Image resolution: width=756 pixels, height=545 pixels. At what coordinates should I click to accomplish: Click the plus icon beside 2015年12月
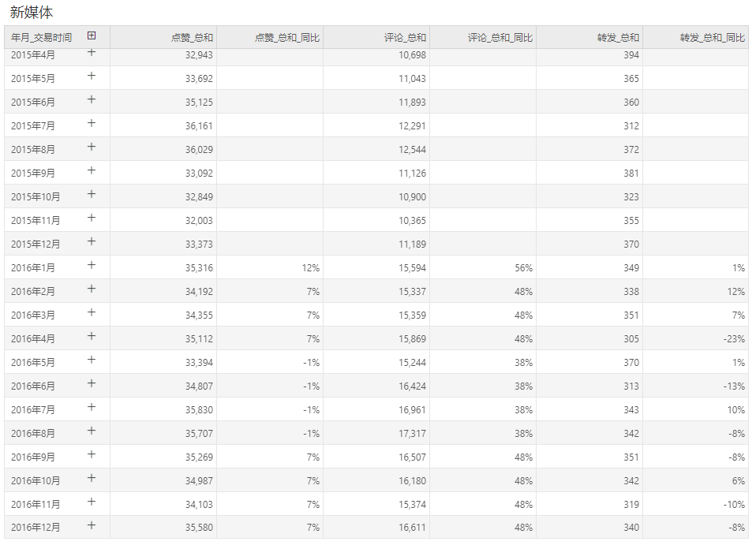91,241
